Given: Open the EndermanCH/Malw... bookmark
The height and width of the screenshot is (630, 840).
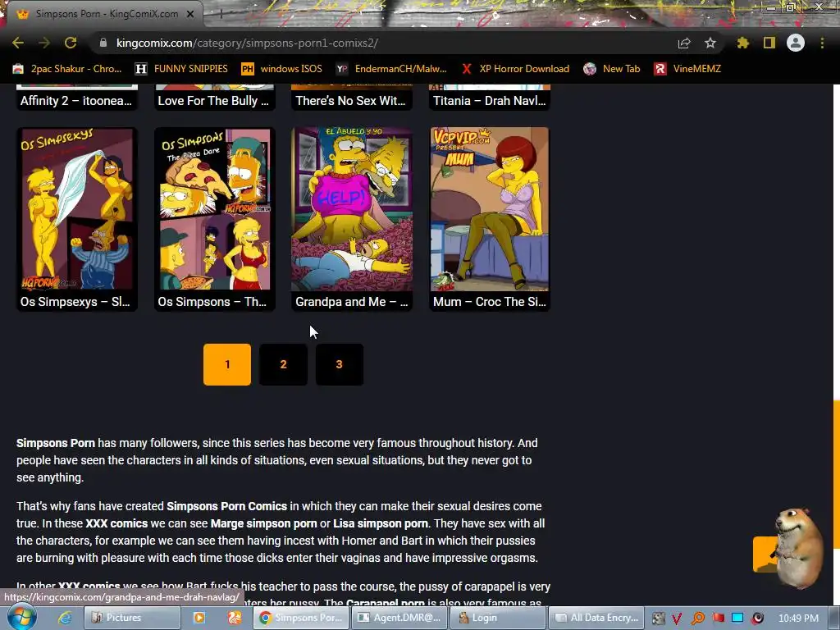Looking at the screenshot, I should (x=391, y=69).
